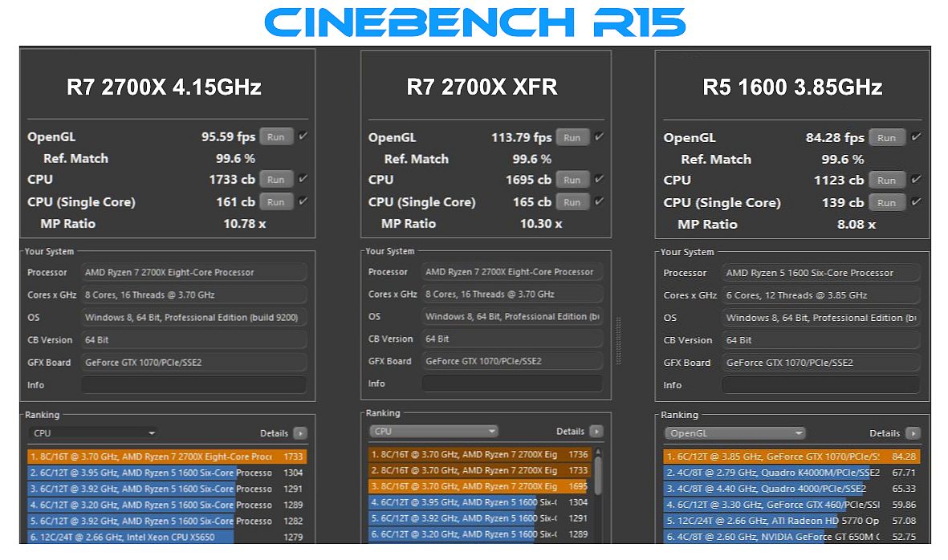
Task: Open the OpenGL ranking dropdown in the R5 1600 panel
Action: 734,433
